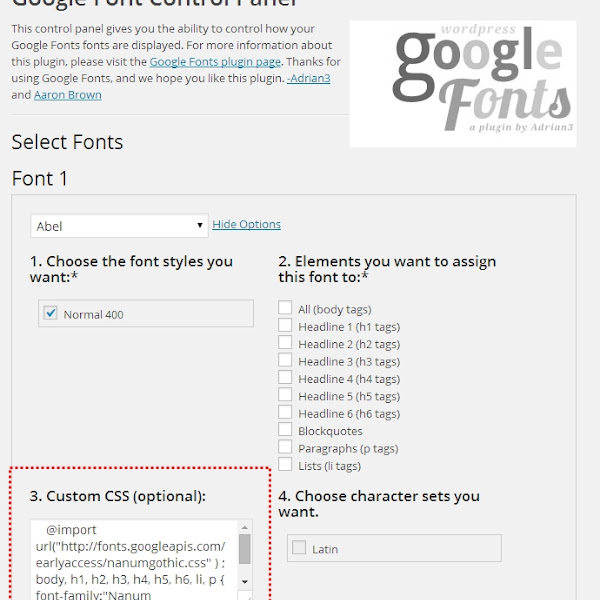Tick Paragraphs (p tags) checkbox
The image size is (600, 600).
click(x=285, y=447)
